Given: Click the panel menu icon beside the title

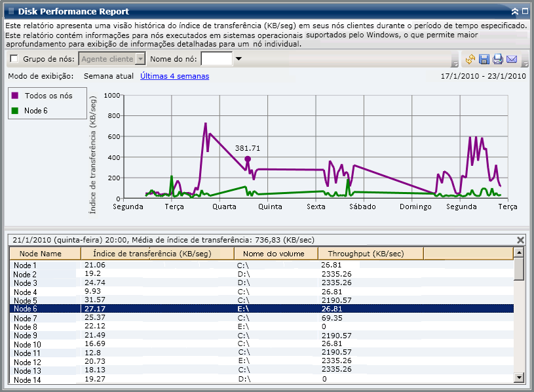Looking at the screenshot, I should tap(10, 11).
